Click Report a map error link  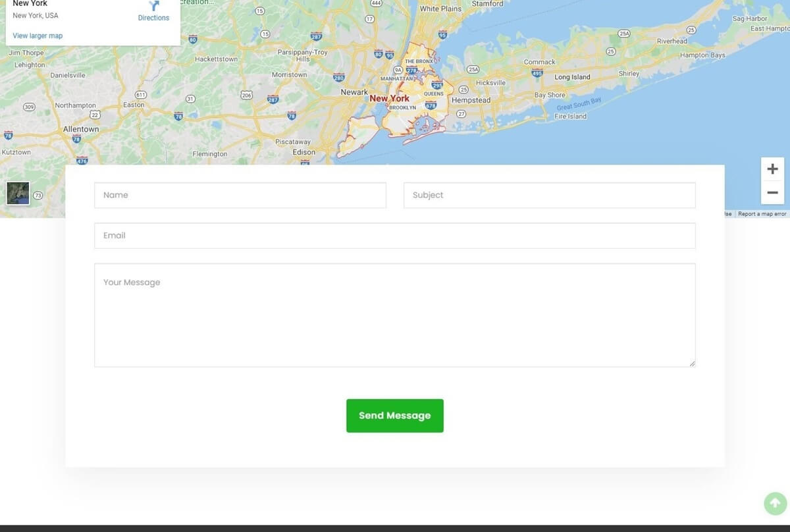click(762, 214)
